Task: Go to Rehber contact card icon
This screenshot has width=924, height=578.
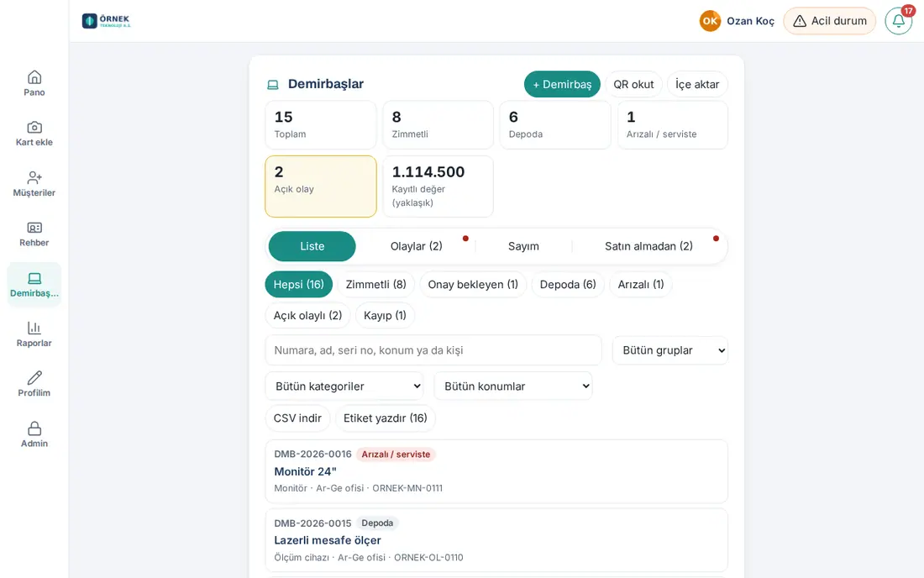Action: (34, 228)
